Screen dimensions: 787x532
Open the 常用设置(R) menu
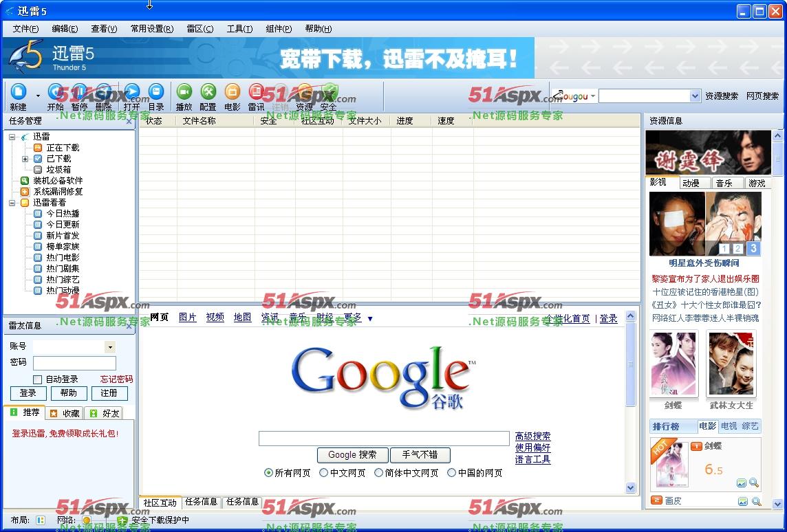(152, 29)
